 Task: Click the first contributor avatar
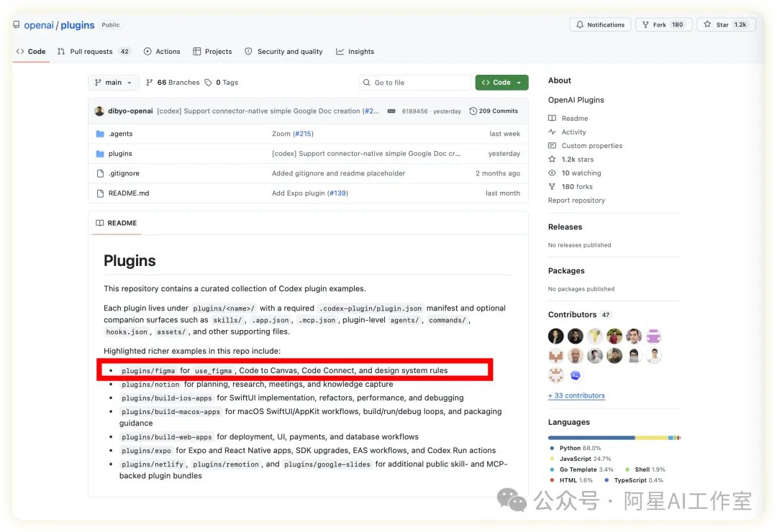pos(555,336)
